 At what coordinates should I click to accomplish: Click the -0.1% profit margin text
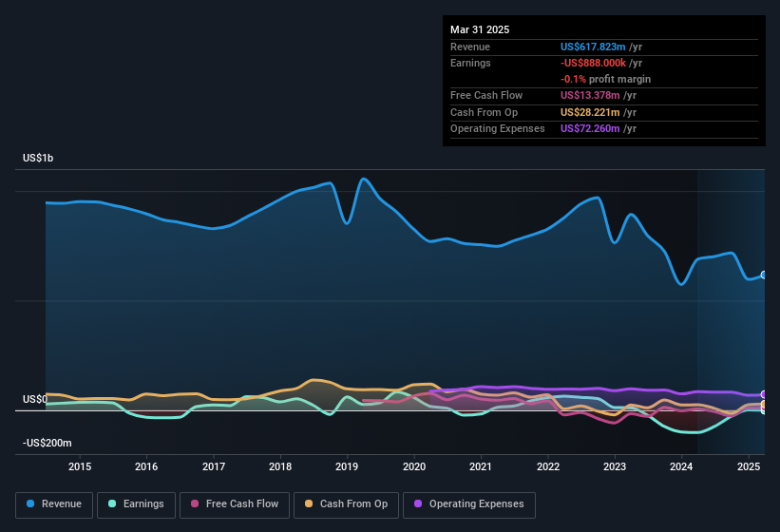point(605,79)
